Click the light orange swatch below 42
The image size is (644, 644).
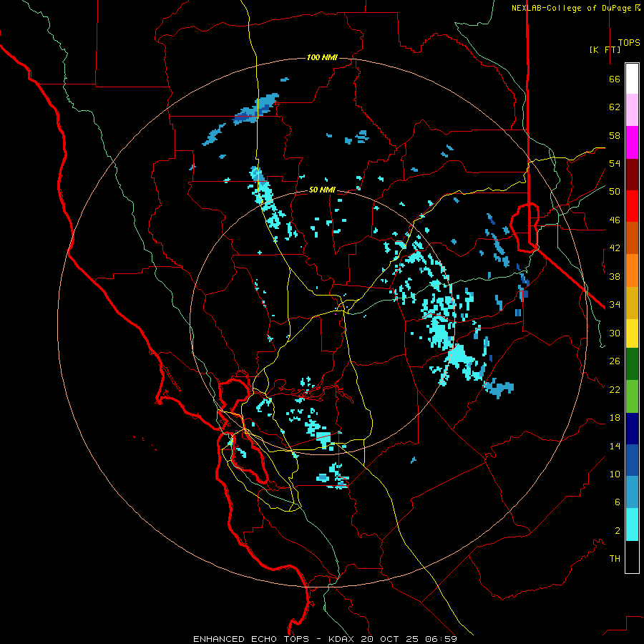[x=632, y=270]
